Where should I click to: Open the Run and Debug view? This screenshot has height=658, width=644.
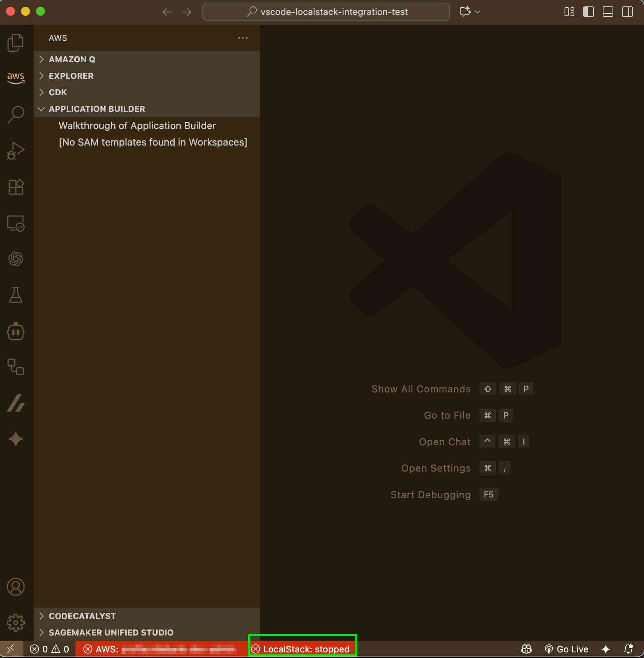(16, 151)
